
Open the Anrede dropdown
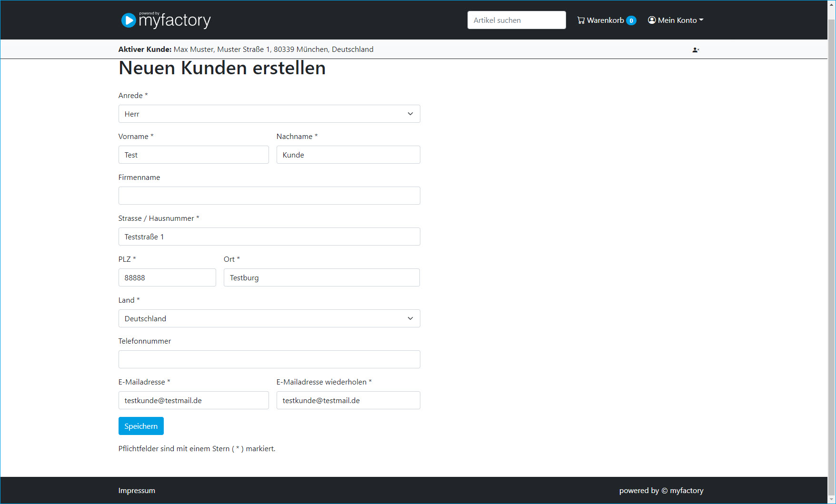tap(269, 114)
